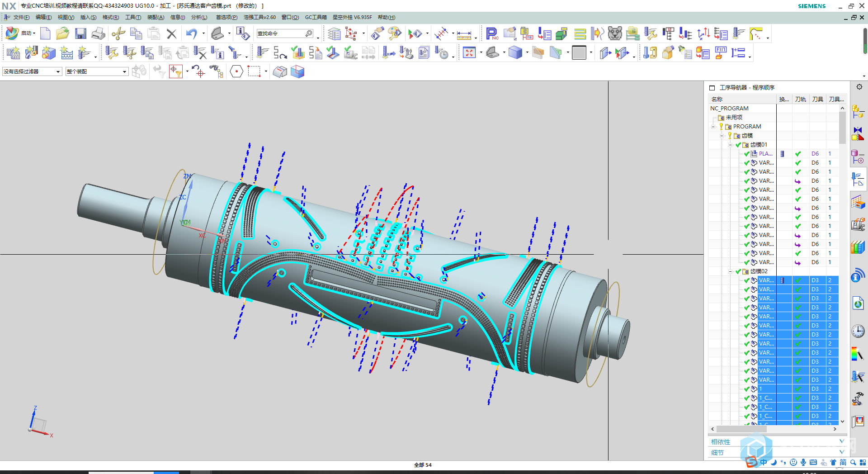Select the rectangle selection mode icon
The width and height of the screenshot is (868, 474).
[x=254, y=71]
